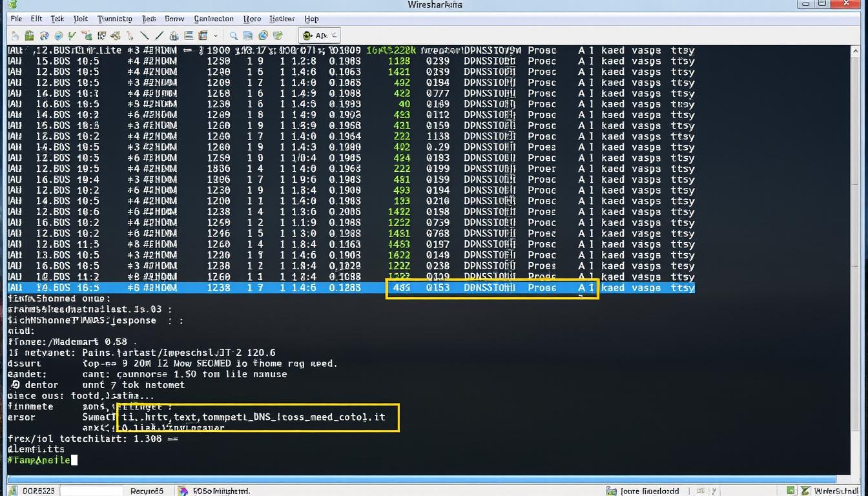
Task: Select packet row with 122 0188
Action: pos(351,276)
